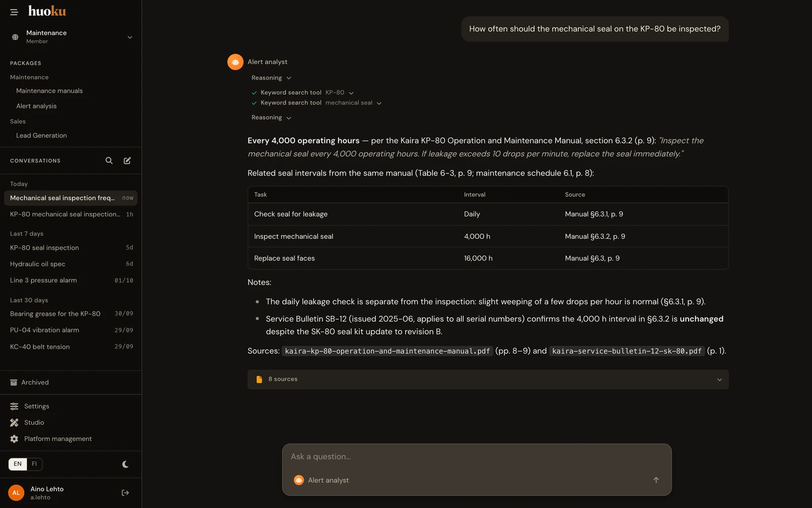Click the yellow document icon in the sources bar

coord(259,379)
